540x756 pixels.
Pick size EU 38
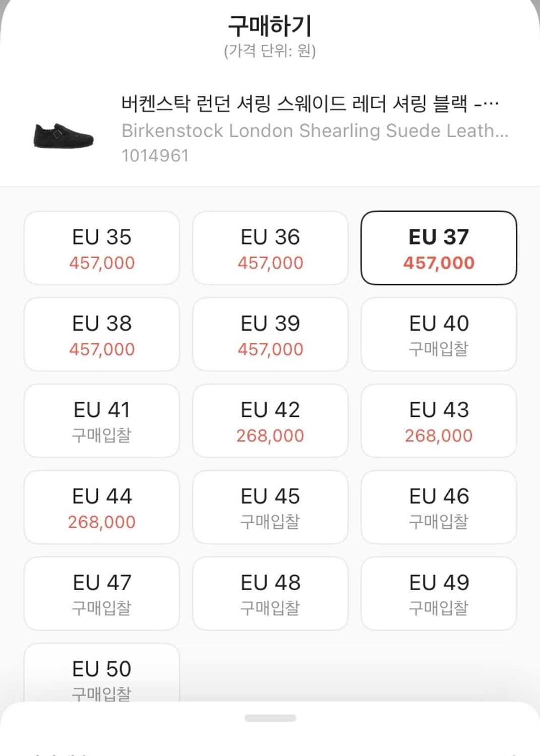[x=102, y=335]
